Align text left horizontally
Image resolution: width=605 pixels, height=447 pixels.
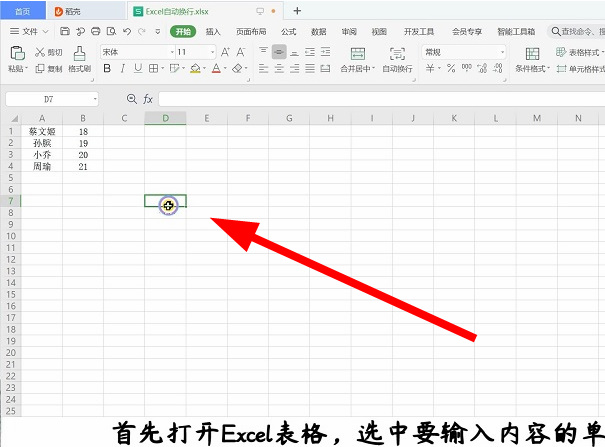tap(263, 69)
